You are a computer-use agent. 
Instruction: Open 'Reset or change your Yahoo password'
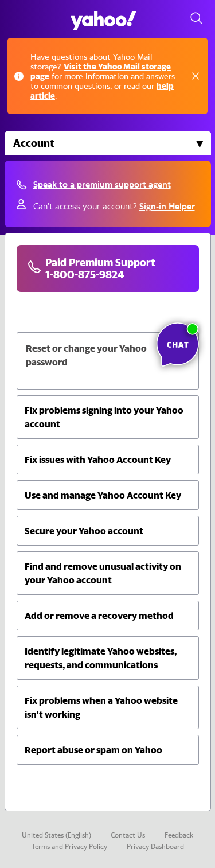108,361
